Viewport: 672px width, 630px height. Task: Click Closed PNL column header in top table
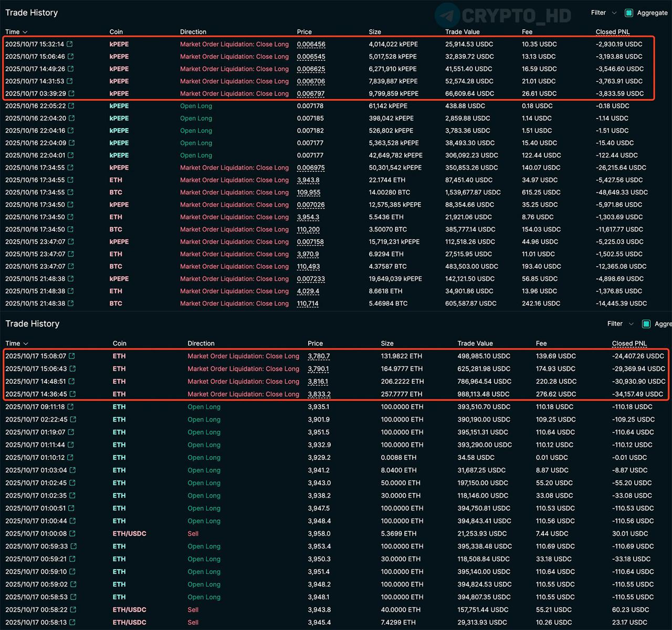612,32
